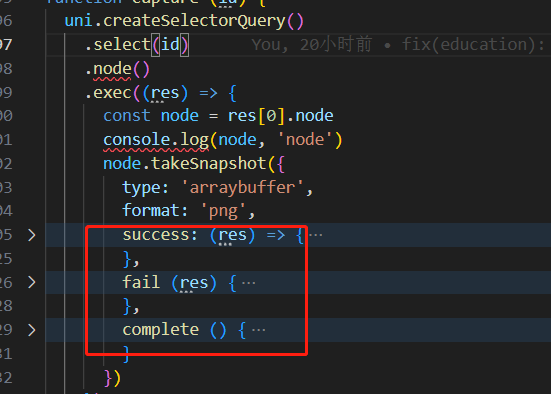
Task: Click the 'png' format string
Action: 223,211
